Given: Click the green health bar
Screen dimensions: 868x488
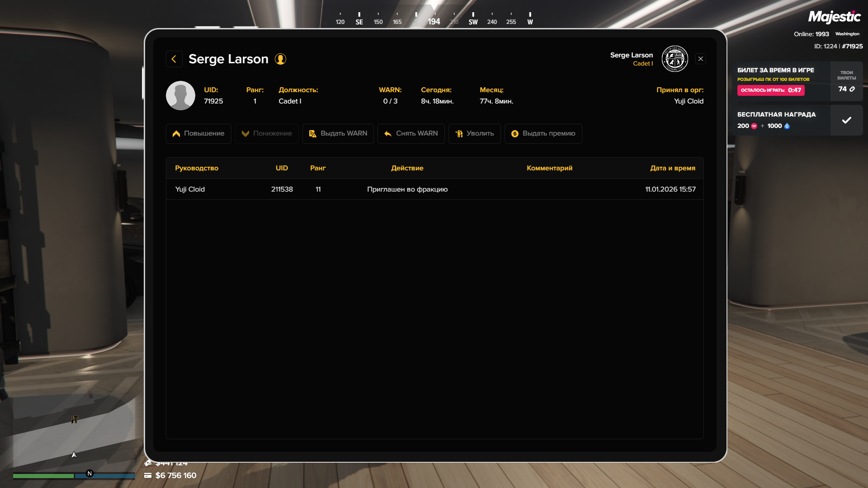Looking at the screenshot, I should point(43,476).
